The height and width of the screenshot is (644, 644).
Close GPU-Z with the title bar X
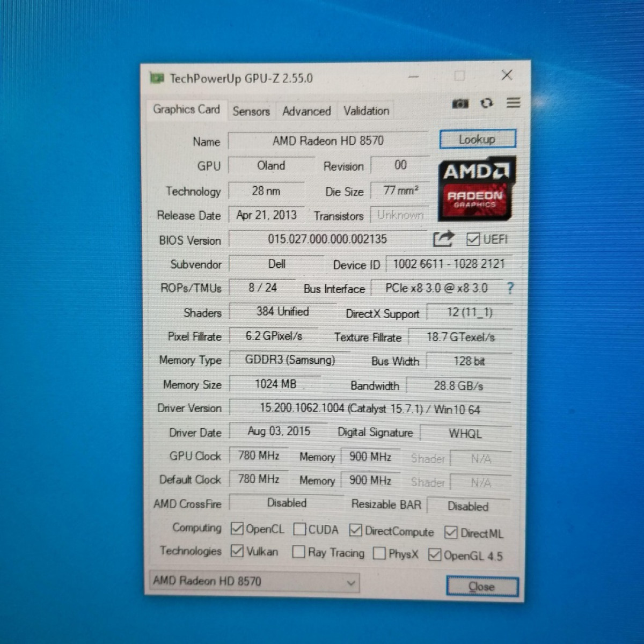pos(507,75)
